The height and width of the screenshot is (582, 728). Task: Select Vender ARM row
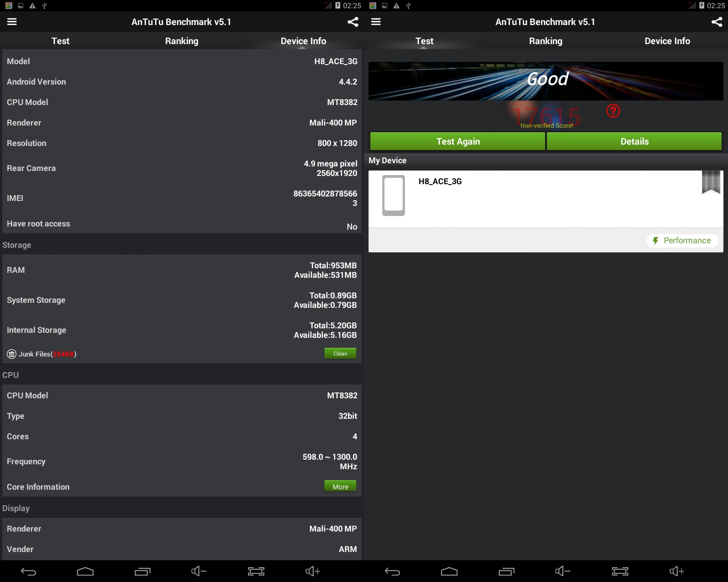point(182,549)
